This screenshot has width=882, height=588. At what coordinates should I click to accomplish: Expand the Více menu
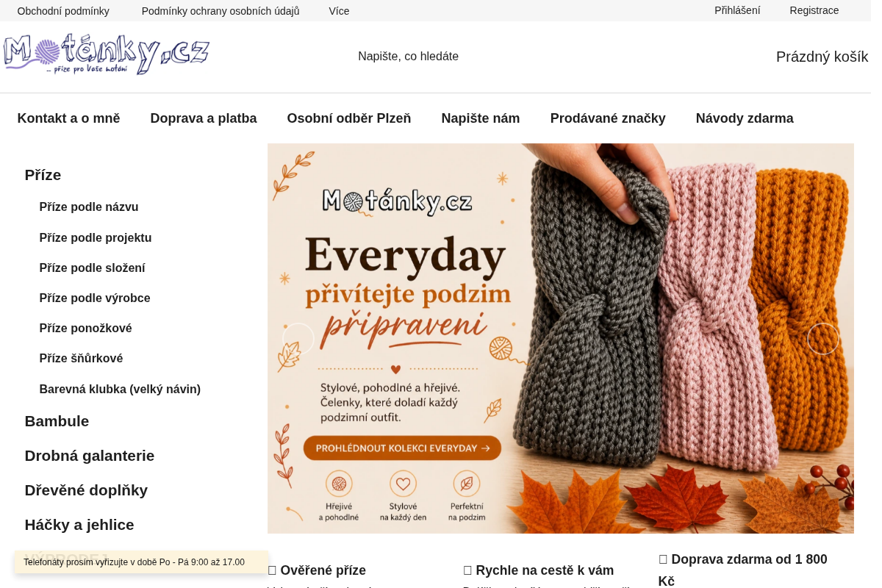[339, 11]
